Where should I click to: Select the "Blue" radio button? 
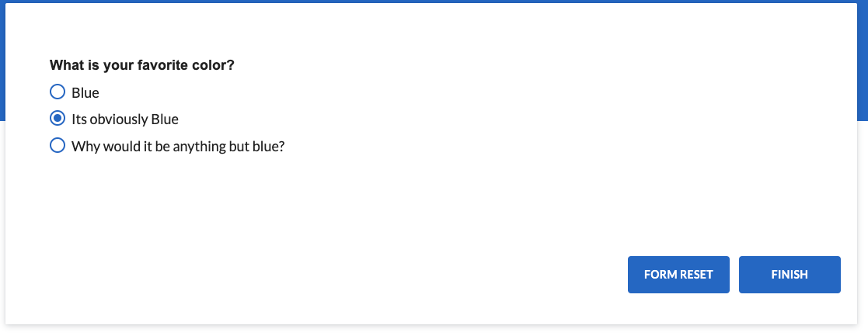[x=58, y=92]
